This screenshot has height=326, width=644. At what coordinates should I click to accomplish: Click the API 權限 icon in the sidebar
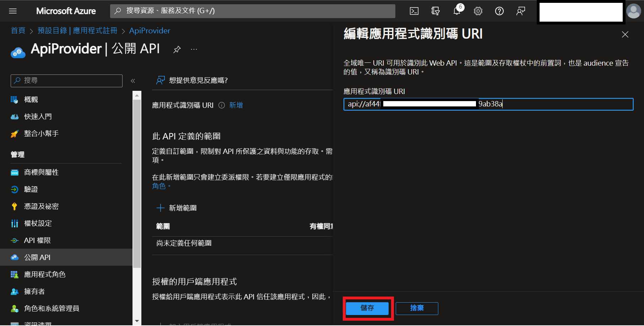15,241
